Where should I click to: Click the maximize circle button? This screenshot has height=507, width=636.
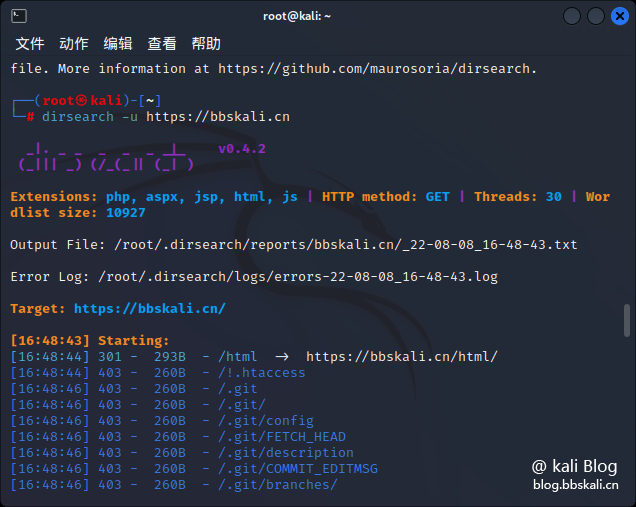tap(596, 16)
